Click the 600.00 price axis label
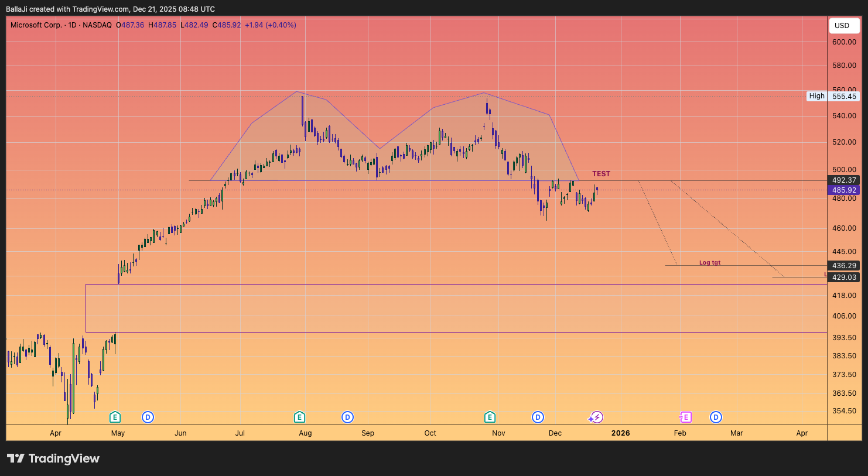868x476 pixels. tap(844, 42)
